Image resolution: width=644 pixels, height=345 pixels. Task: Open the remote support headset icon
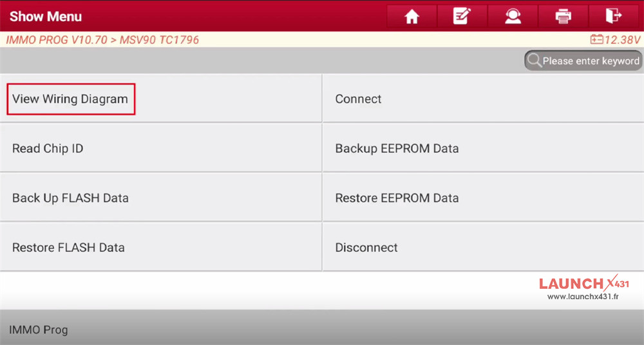(513, 17)
